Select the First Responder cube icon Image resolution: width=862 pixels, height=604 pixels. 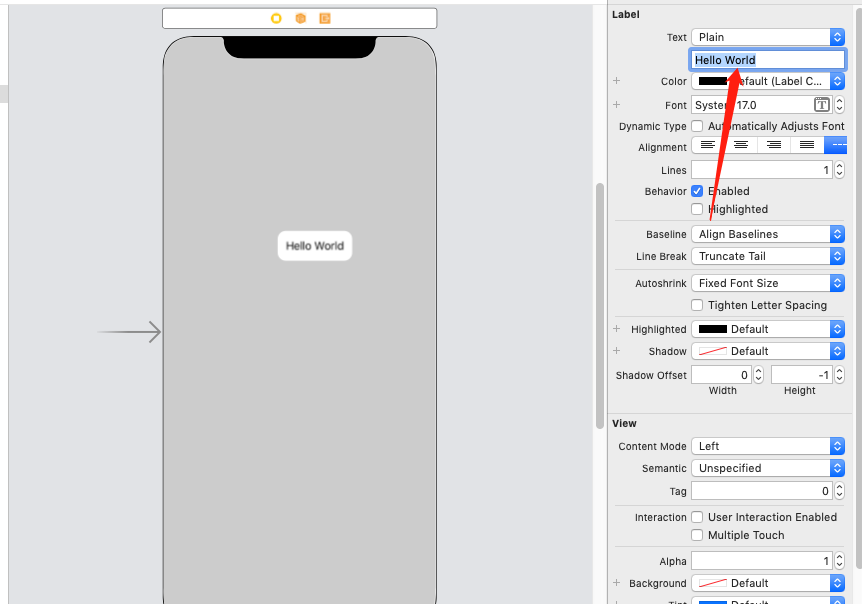point(300,19)
